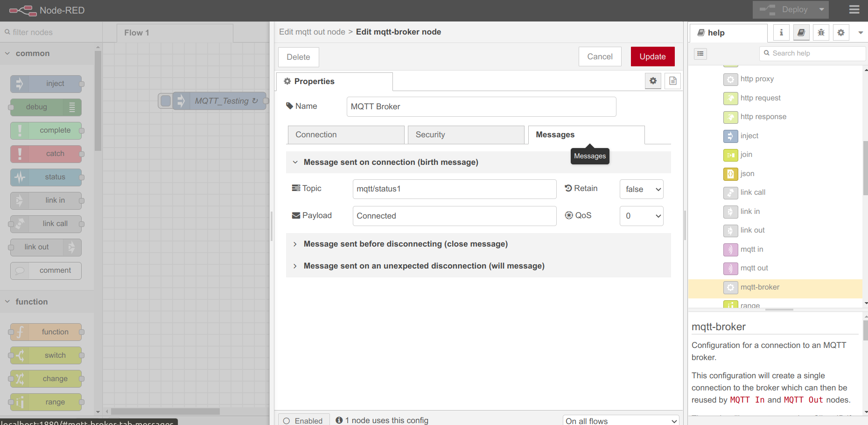This screenshot has height=425, width=868.
Task: Select the Messages tab
Action: pyautogui.click(x=586, y=135)
